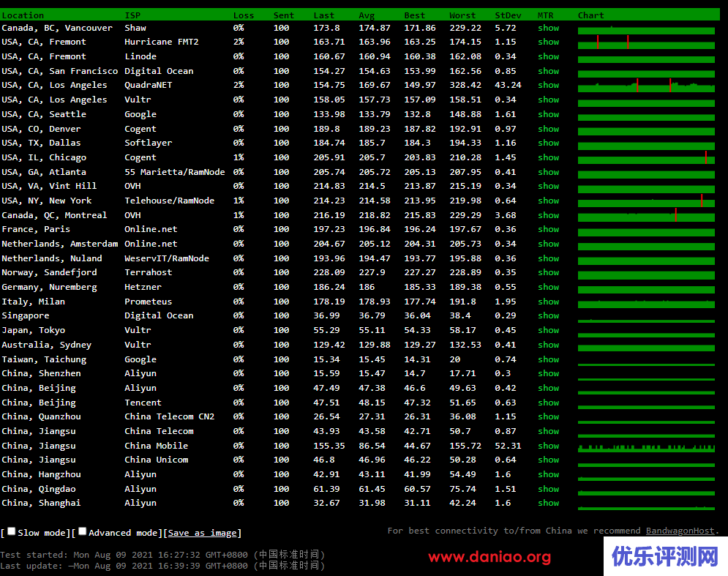Click the chart for Jiangsu China Mobile
The image size is (728, 576).
(646, 446)
